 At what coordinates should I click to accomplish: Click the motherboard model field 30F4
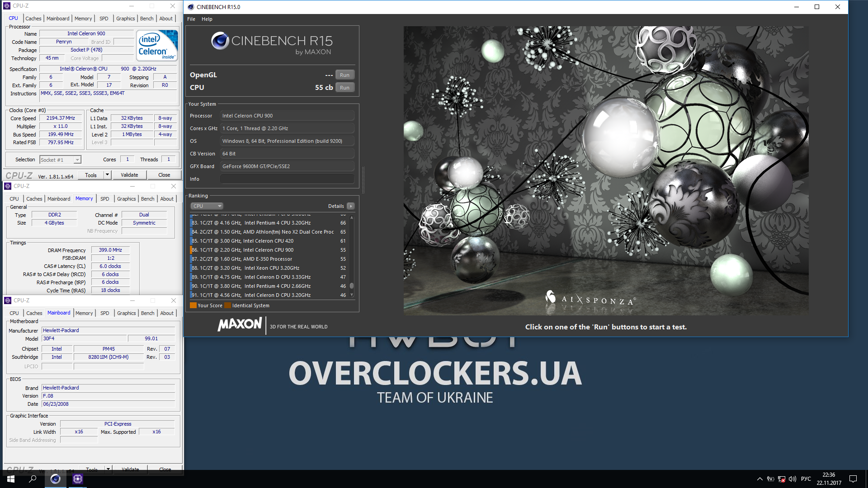[x=84, y=338]
